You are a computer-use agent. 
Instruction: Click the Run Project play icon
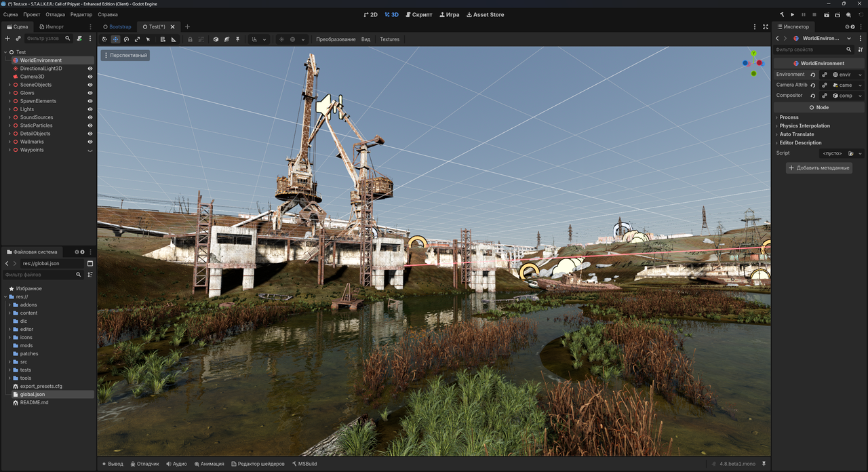792,14
